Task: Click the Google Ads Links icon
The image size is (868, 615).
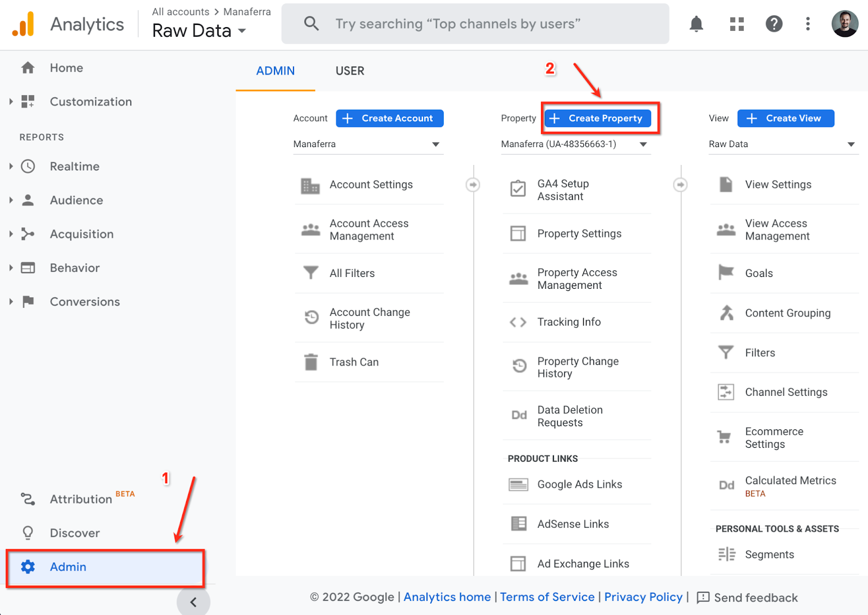Action: coord(519,484)
